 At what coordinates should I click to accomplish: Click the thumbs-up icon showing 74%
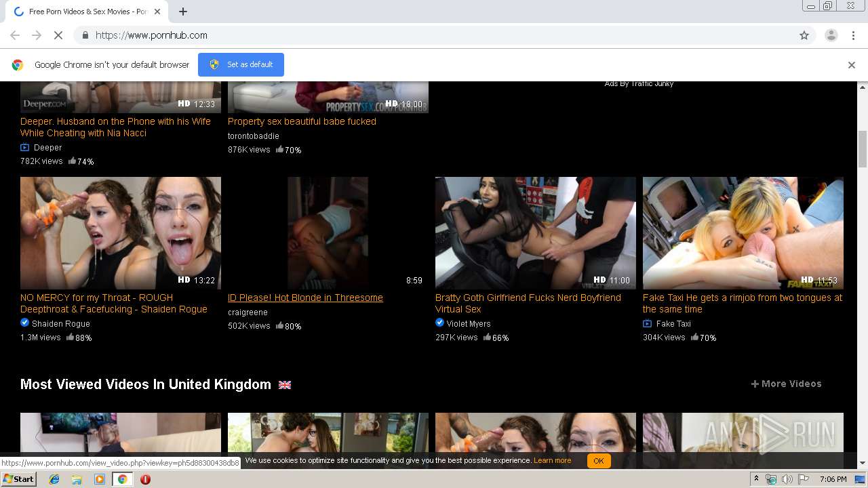click(72, 161)
